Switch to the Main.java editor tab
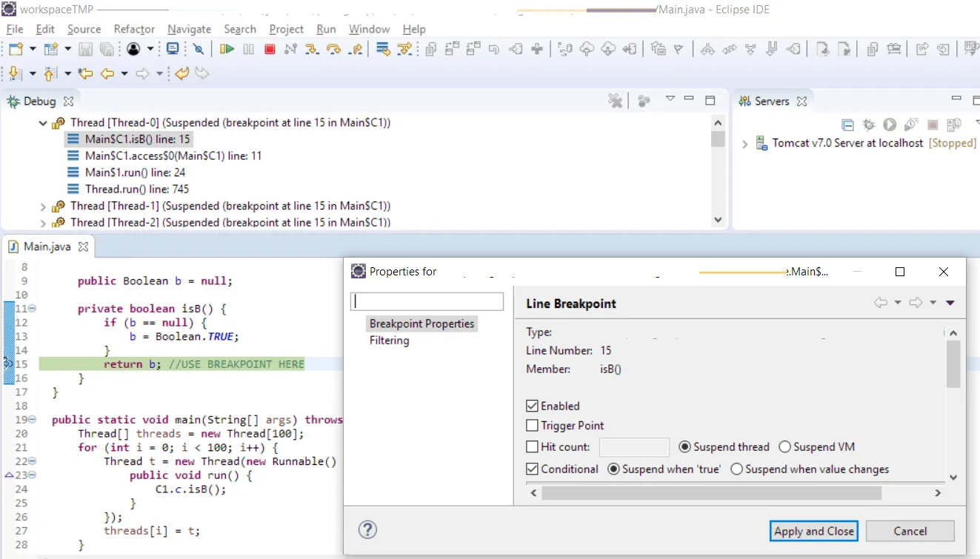The height and width of the screenshot is (559, 980). tap(47, 247)
